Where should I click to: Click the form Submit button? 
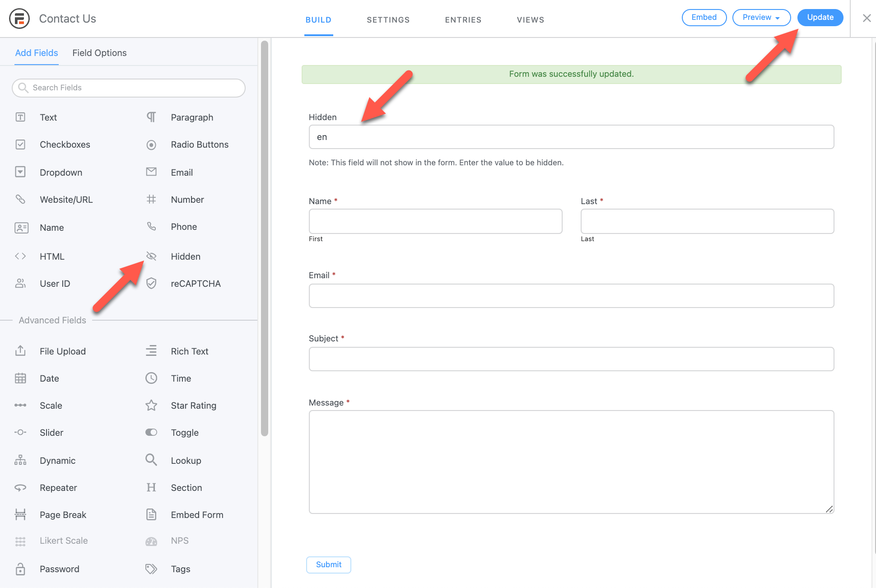pos(329,565)
